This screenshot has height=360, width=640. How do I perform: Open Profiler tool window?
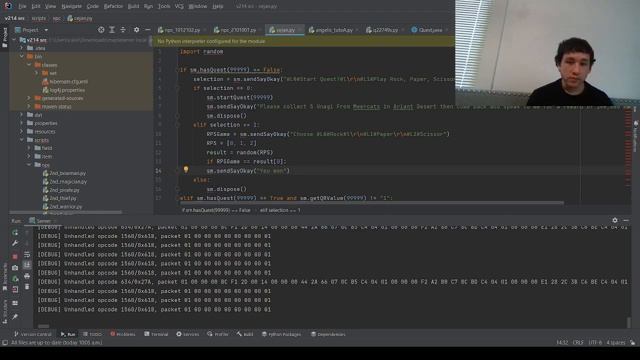218,334
